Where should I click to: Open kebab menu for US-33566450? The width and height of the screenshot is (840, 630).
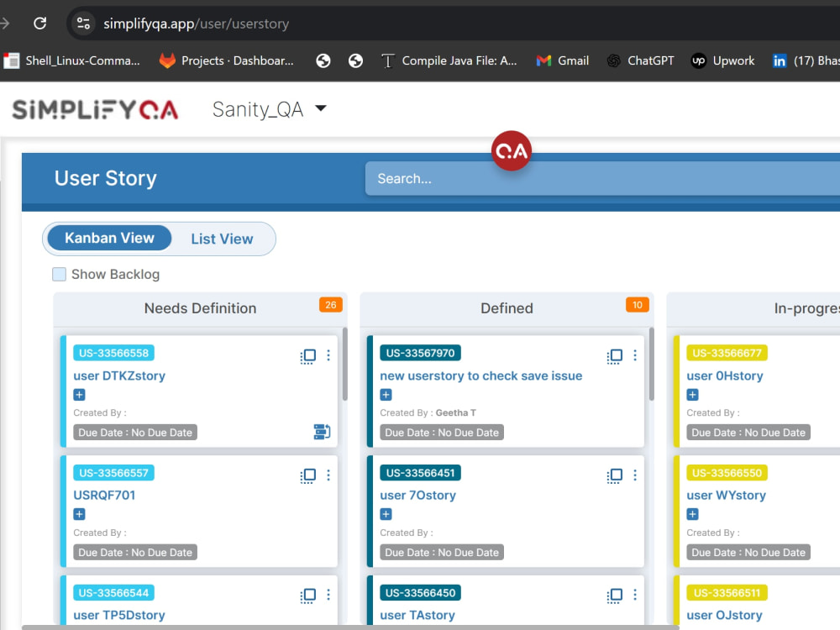(x=635, y=595)
